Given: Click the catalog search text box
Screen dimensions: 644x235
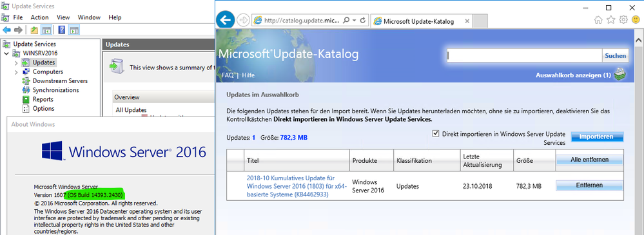Looking at the screenshot, I should 525,56.
